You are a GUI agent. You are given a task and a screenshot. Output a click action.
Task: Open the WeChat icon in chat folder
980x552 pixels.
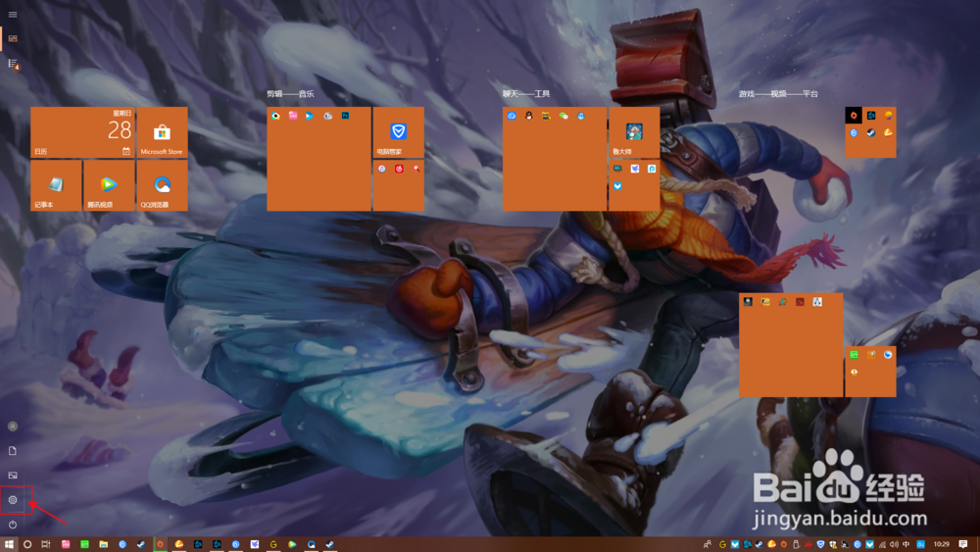point(563,116)
